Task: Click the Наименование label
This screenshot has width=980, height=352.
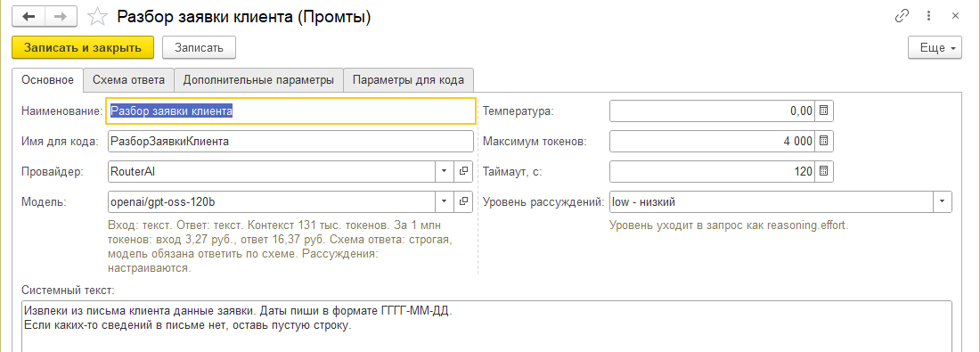Action: pyautogui.click(x=61, y=111)
